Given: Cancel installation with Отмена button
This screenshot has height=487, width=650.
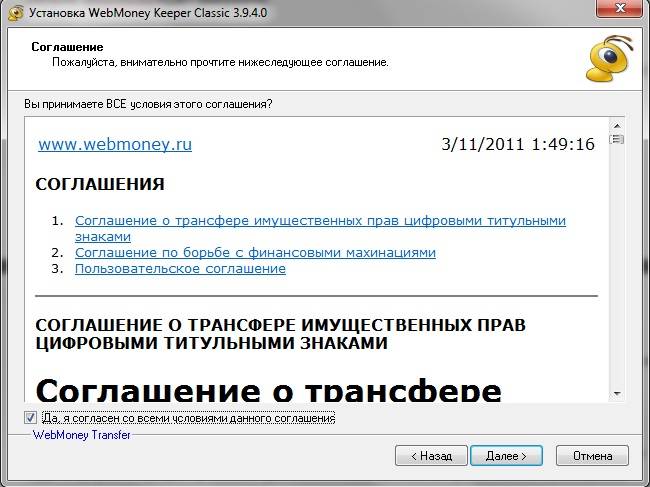Looking at the screenshot, I should [592, 456].
